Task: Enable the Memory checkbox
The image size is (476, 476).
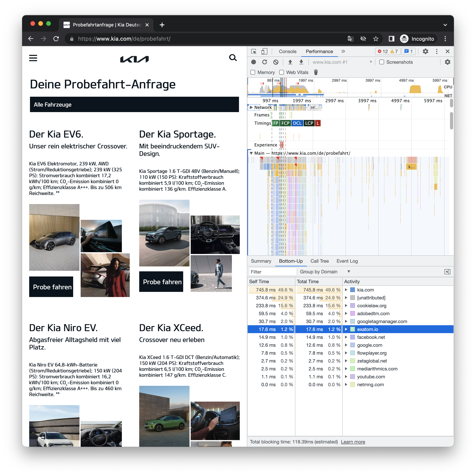Action: click(253, 72)
